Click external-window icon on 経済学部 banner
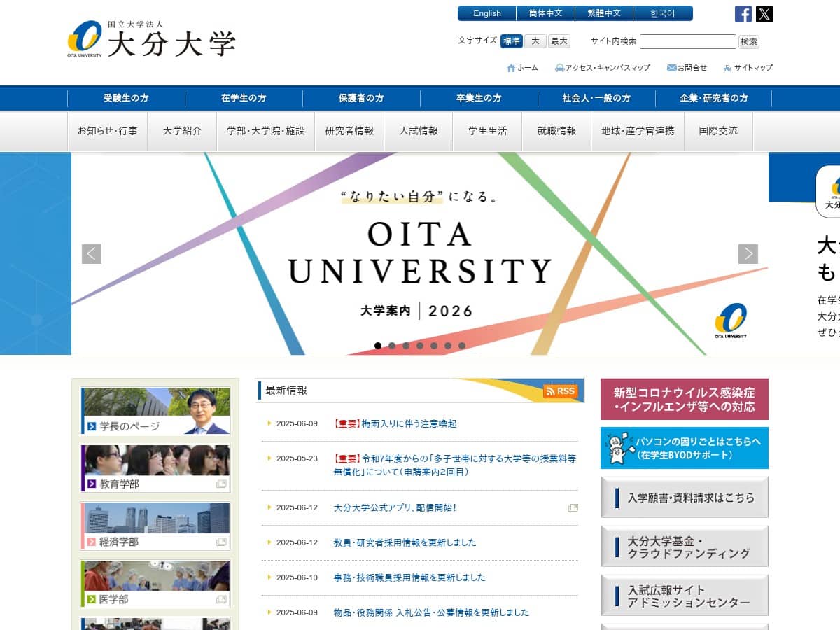This screenshot has width=840, height=630. pos(221,542)
